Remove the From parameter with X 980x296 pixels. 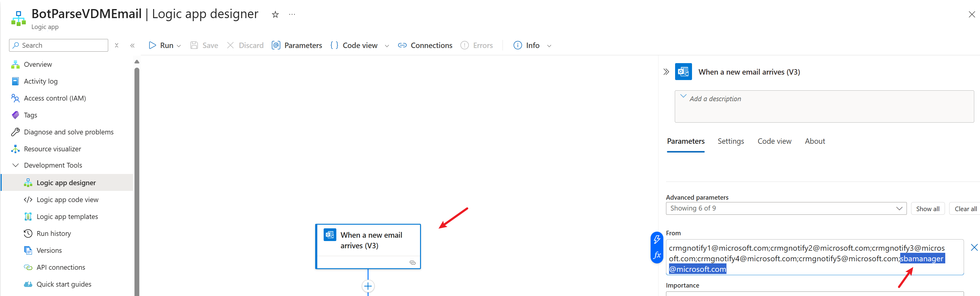[x=974, y=248]
